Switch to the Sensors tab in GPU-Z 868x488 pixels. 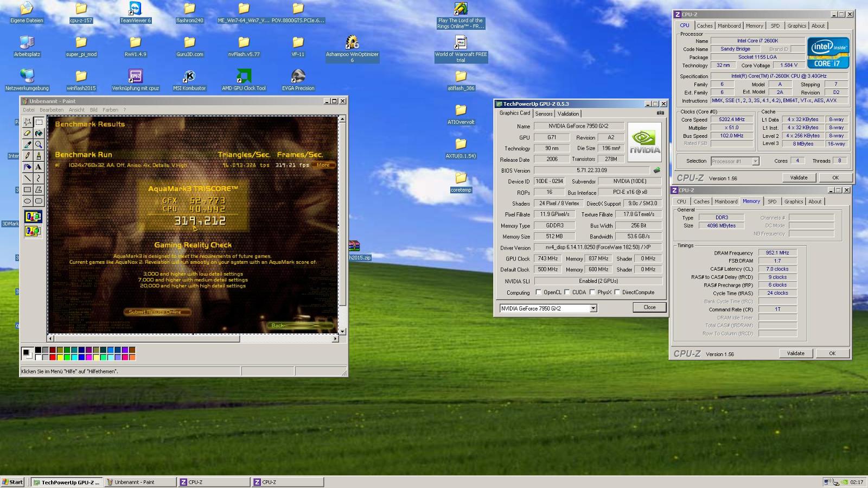(x=544, y=113)
